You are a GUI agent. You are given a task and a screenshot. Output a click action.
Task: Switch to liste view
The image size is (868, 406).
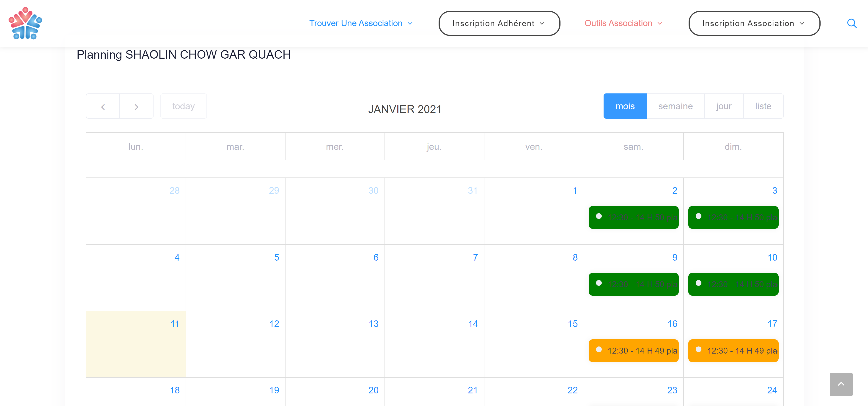[x=763, y=106]
